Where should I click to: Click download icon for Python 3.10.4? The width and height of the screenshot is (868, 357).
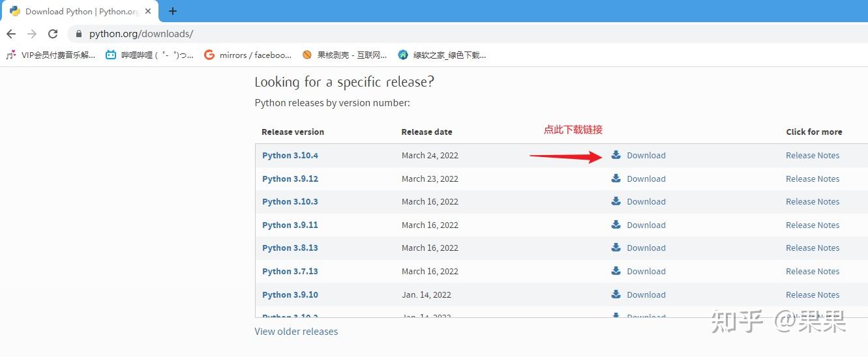tap(616, 155)
